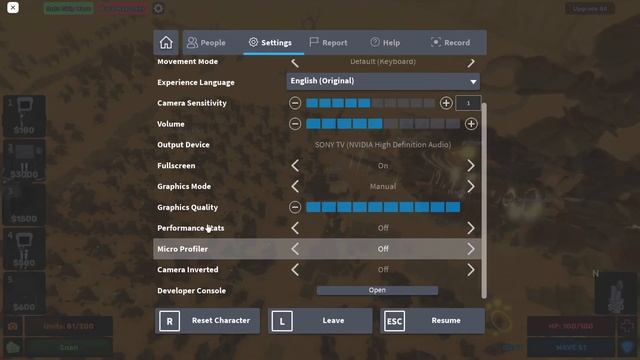The image size is (640, 360).
Task: Open the Help tab
Action: point(385,42)
